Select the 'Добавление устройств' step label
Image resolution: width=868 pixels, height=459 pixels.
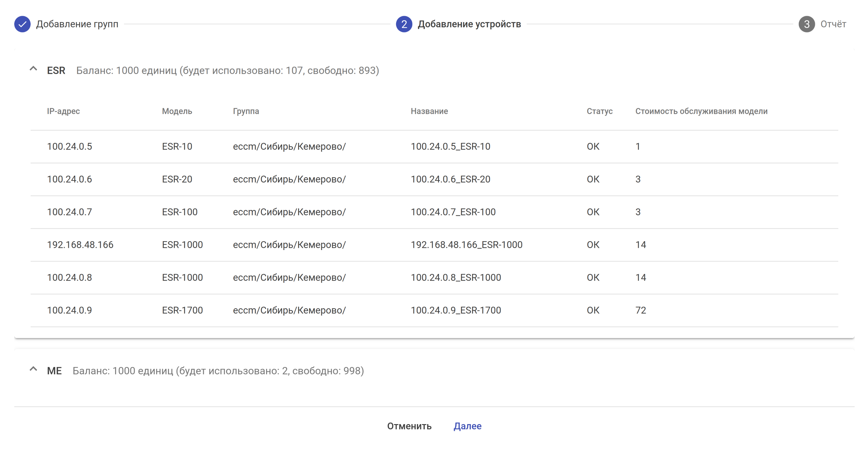click(469, 24)
